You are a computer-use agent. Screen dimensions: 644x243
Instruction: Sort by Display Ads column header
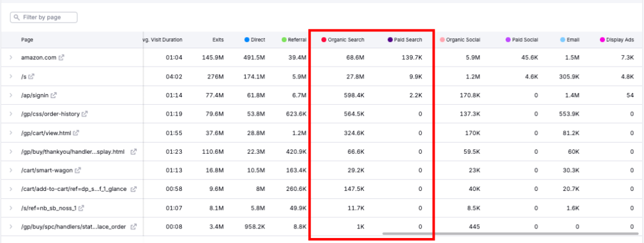(x=620, y=40)
